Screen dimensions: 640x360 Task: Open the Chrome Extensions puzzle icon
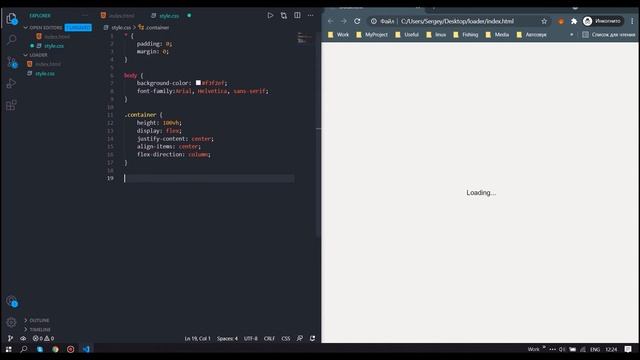[574, 21]
